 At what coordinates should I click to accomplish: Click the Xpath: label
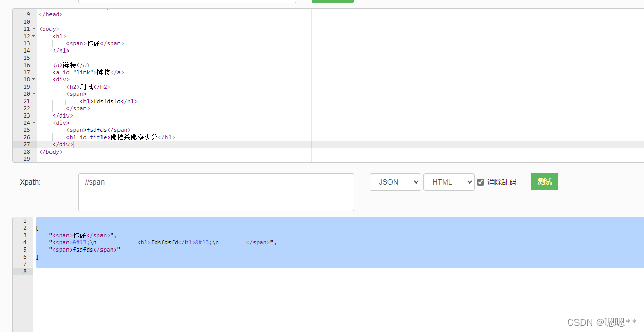point(30,182)
